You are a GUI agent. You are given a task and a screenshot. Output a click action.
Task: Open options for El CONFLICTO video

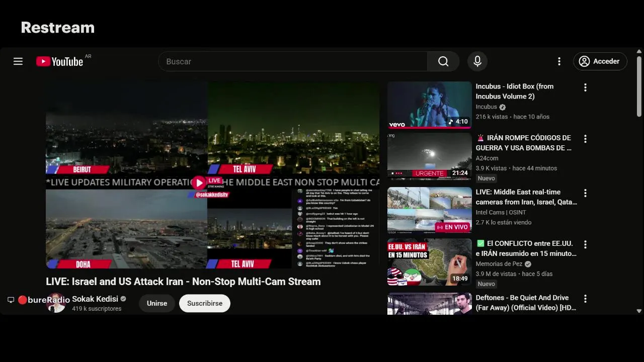(585, 244)
